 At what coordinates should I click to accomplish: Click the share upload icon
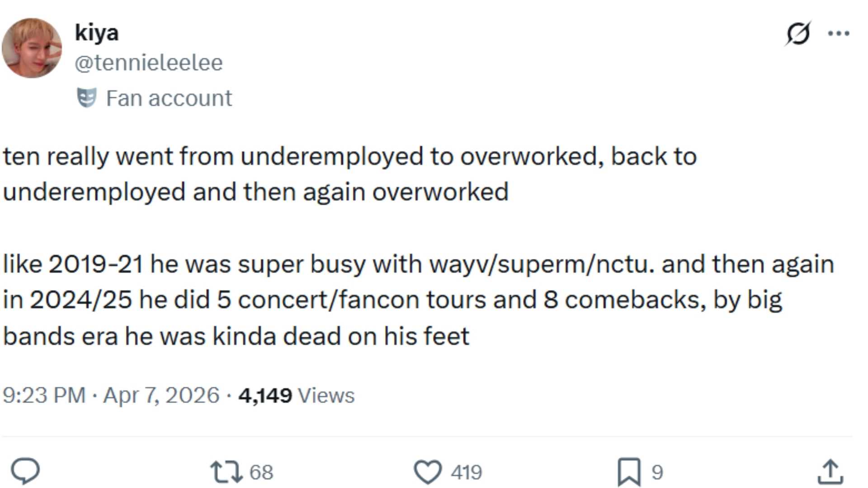[830, 472]
